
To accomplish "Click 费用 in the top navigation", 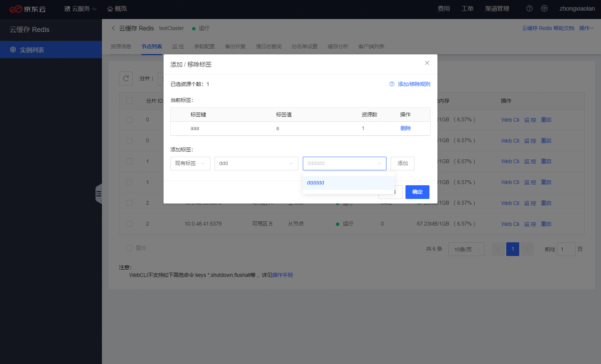I will (444, 9).
